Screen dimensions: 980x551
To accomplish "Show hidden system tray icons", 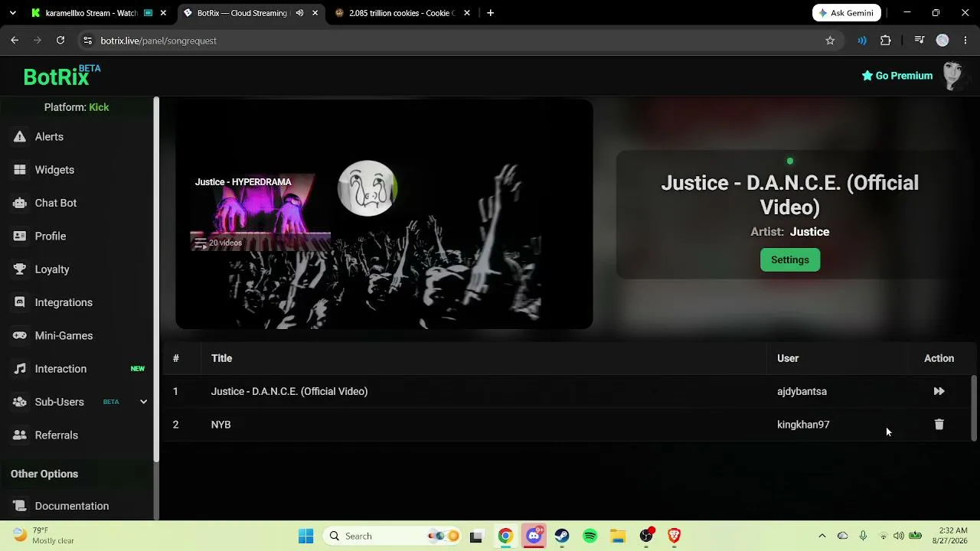I will point(822,536).
